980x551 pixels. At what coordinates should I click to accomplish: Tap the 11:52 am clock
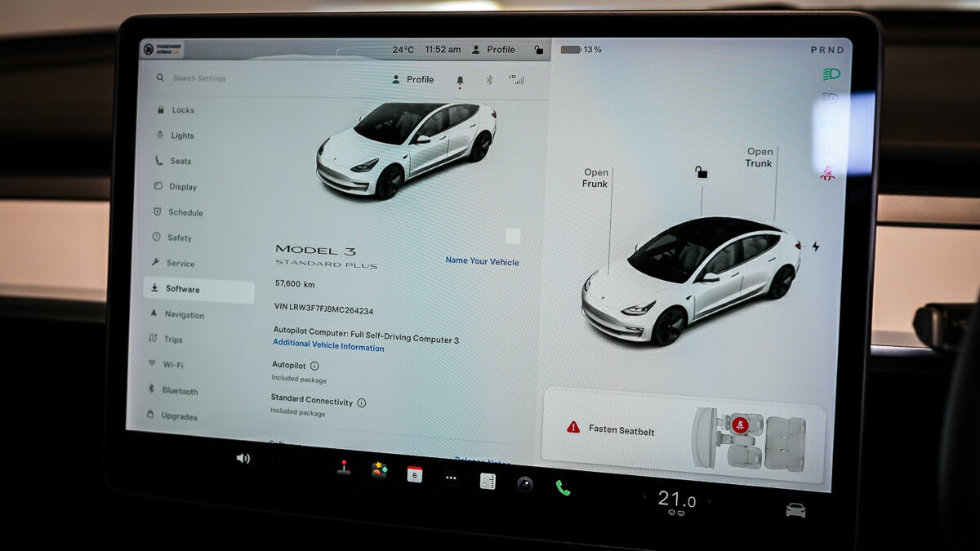click(443, 50)
